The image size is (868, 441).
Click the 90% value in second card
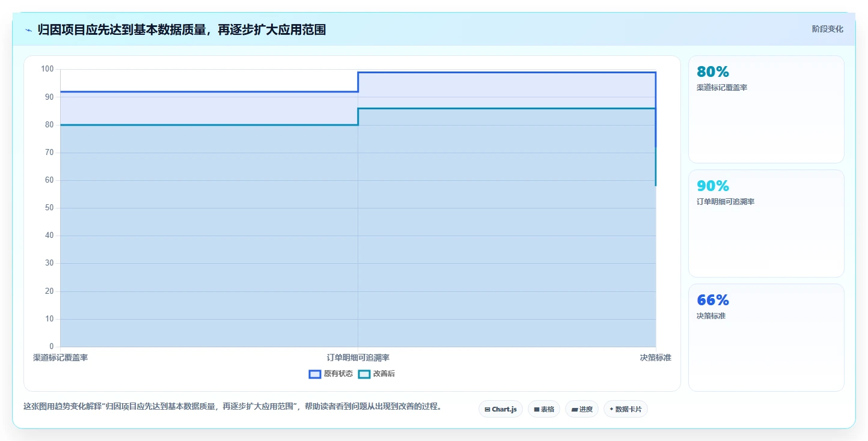[x=713, y=186]
